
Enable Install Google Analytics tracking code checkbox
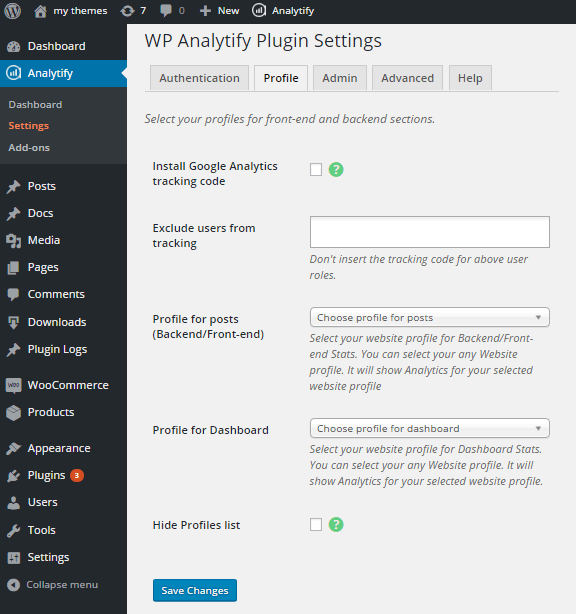[316, 170]
